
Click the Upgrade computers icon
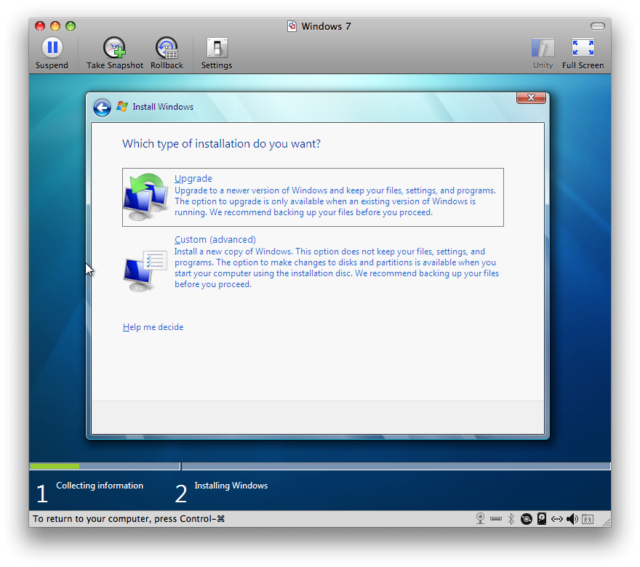tap(146, 197)
